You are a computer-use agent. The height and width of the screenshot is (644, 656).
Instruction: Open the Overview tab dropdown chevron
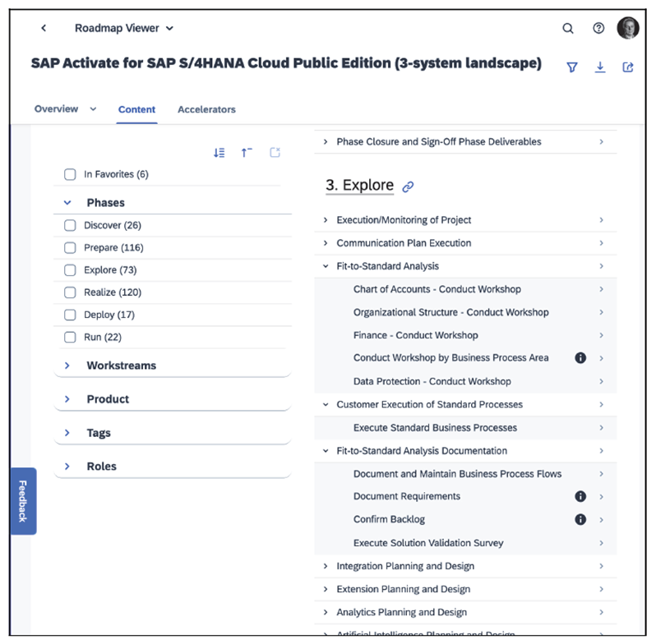pos(93,109)
